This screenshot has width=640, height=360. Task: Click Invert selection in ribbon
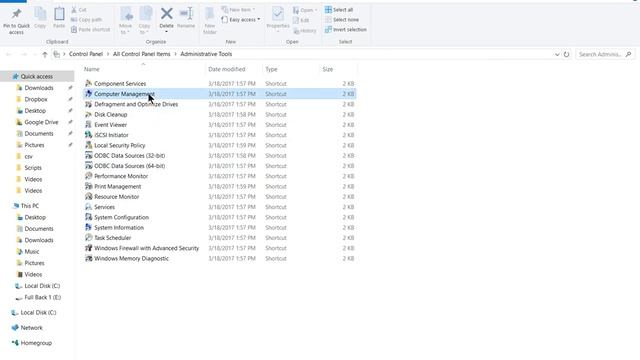(346, 29)
